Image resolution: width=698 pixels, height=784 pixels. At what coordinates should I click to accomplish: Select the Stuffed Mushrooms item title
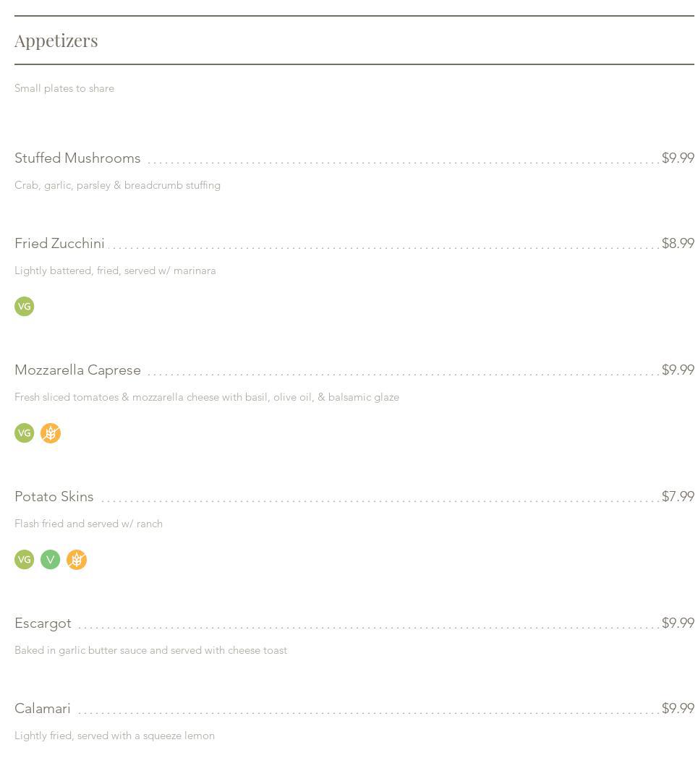[x=77, y=158]
